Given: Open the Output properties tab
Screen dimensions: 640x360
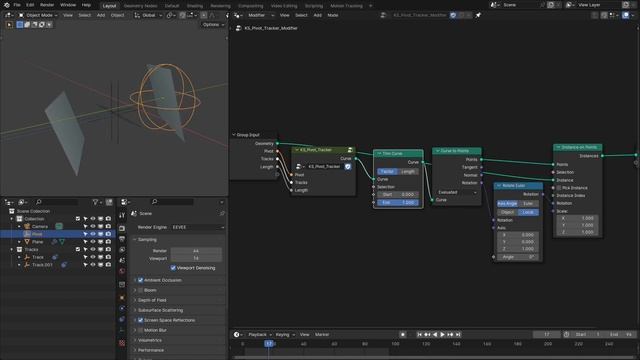Looking at the screenshot, I should point(122,239).
